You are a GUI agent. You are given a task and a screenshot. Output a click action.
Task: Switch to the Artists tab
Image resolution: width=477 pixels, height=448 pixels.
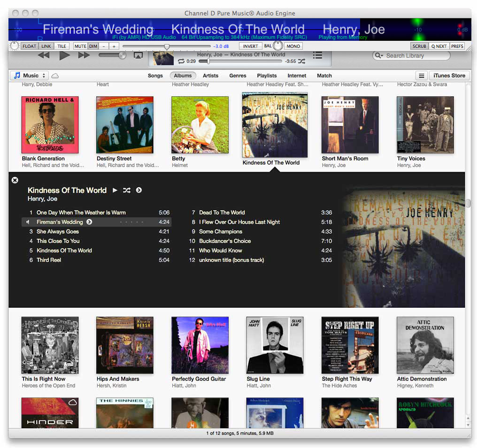click(210, 76)
